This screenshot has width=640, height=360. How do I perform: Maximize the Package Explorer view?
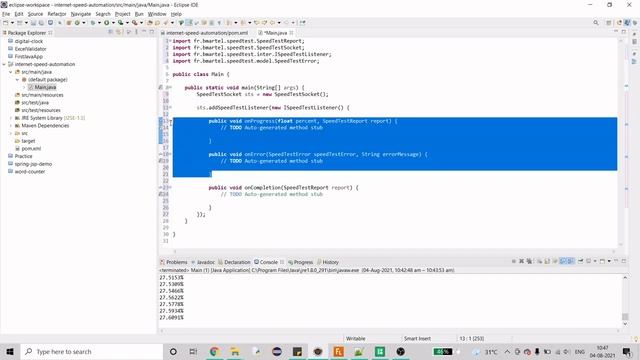[x=151, y=32]
